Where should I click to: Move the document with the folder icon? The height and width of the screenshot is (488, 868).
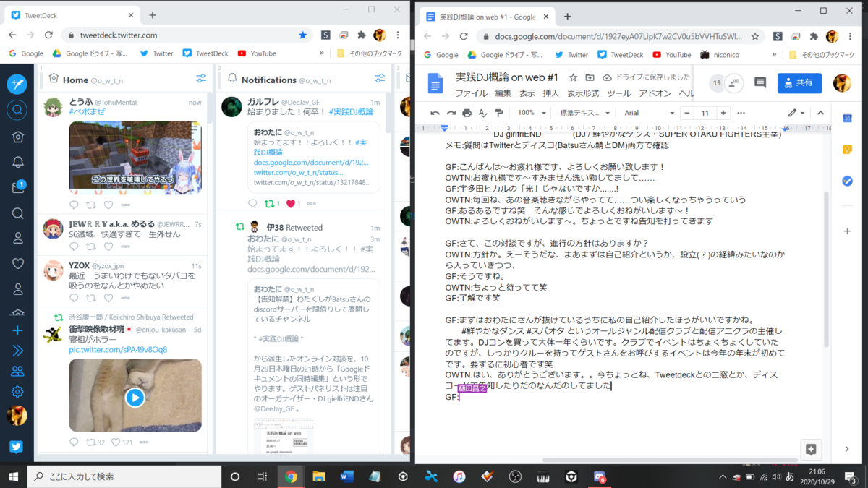pyautogui.click(x=590, y=77)
